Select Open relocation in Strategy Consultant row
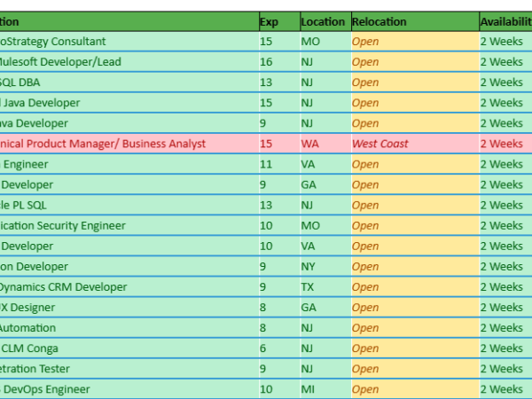Image resolution: width=532 pixels, height=399 pixels. click(415, 42)
